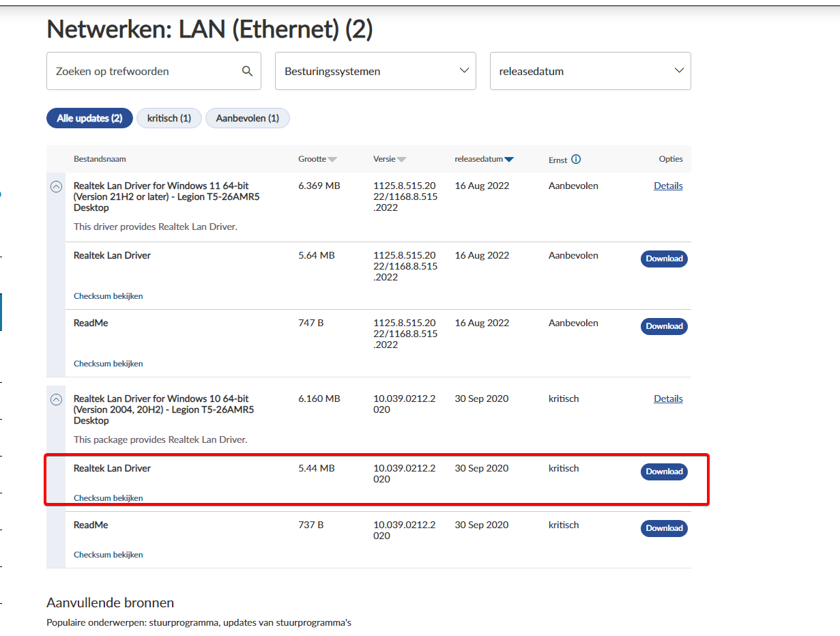Download Windows 11 Realtek Lan Driver
840x636 pixels.
coord(663,259)
